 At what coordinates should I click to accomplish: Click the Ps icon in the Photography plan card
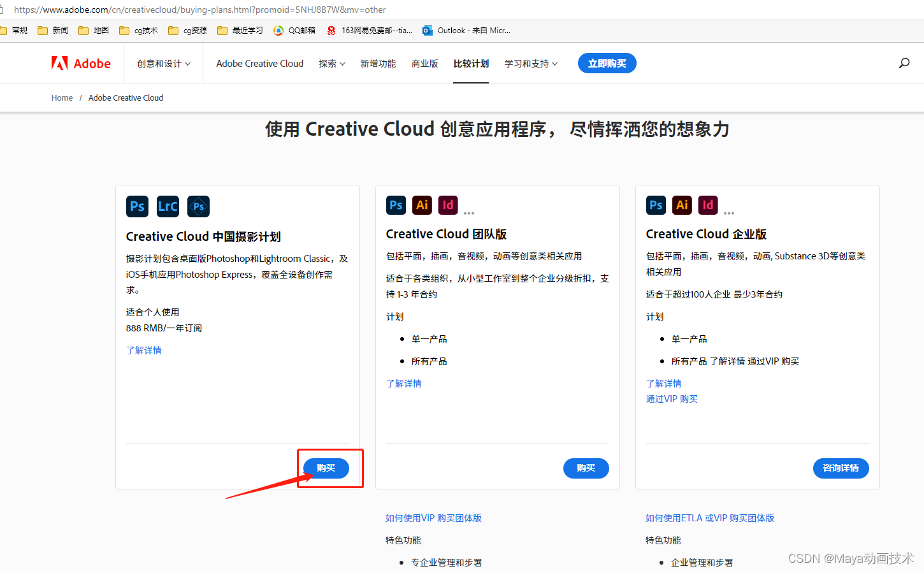[x=137, y=206]
